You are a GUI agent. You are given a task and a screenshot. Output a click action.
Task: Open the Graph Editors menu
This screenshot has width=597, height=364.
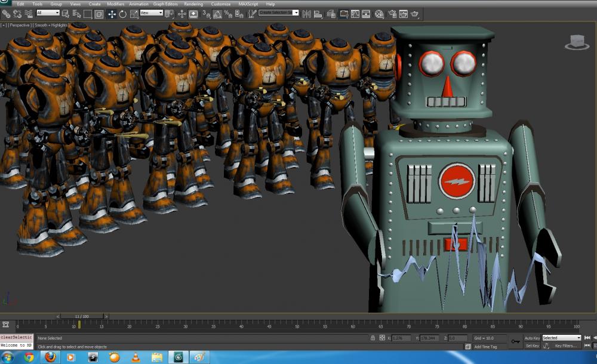[x=165, y=4]
